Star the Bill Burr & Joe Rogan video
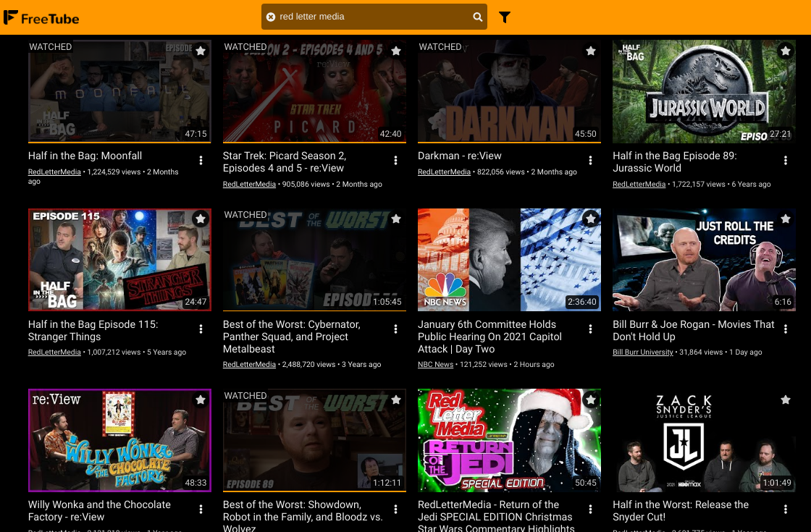 785,219
